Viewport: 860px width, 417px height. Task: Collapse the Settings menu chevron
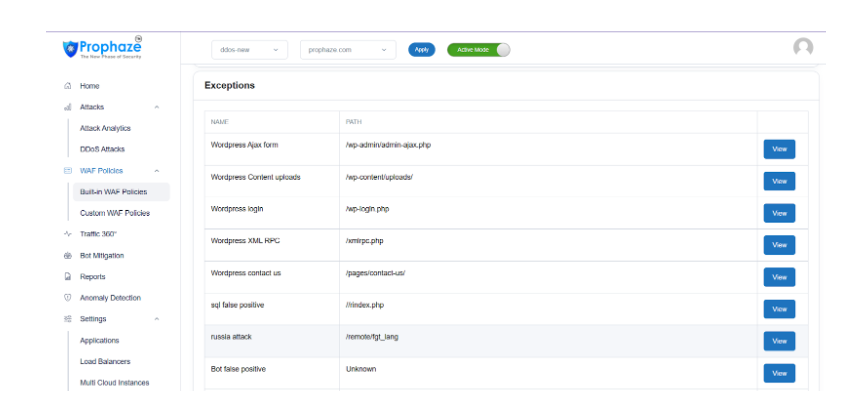(157, 319)
